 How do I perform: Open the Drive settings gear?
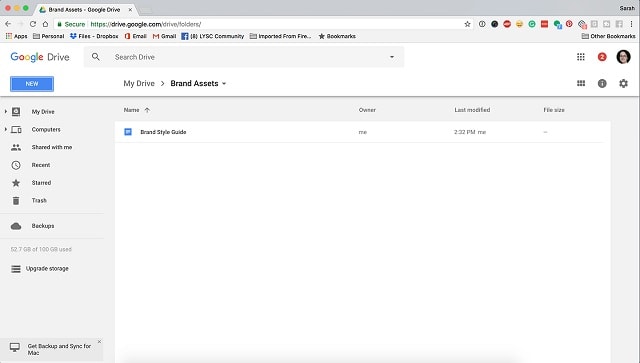(x=623, y=83)
